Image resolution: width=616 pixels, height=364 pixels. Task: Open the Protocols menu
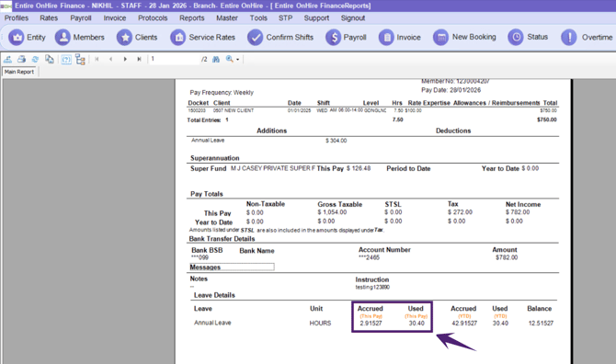tap(153, 18)
